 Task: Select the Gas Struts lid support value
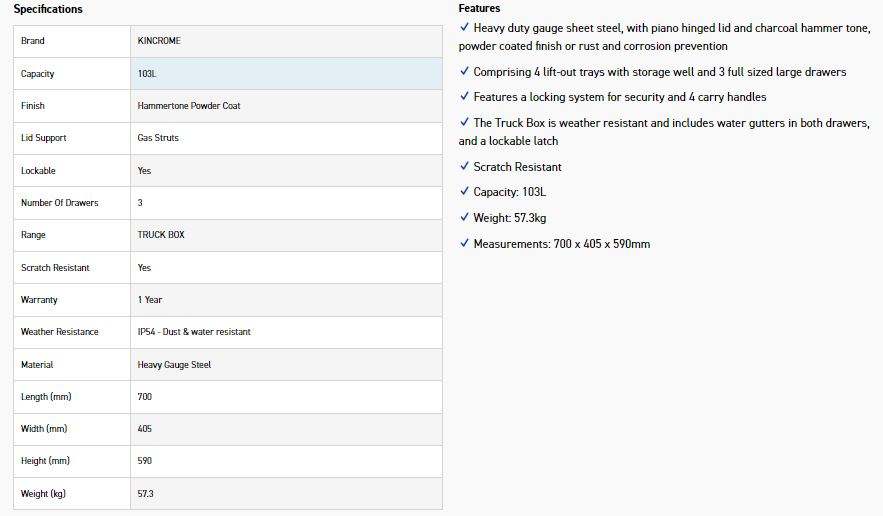point(158,137)
